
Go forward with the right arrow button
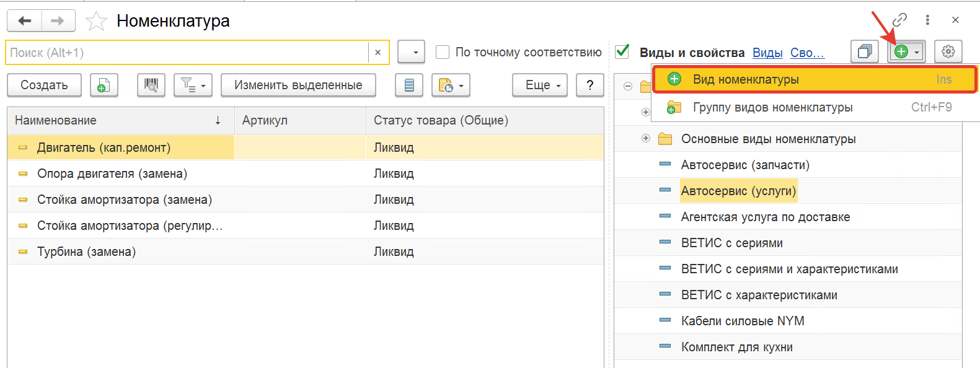(58, 20)
